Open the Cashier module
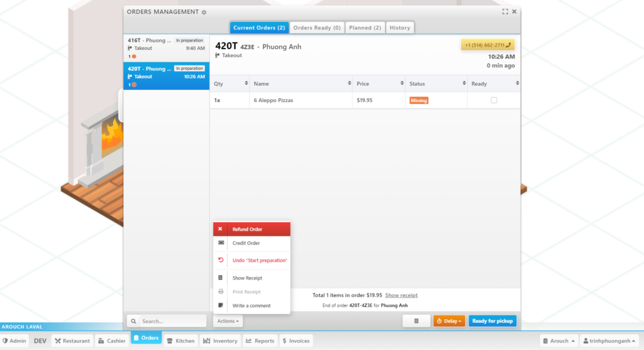 111,341
